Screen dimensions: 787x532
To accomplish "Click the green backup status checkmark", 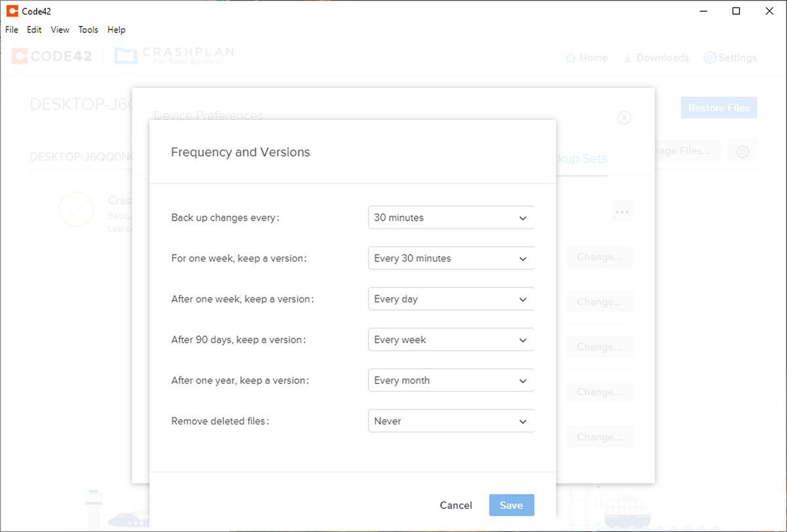I will pyautogui.click(x=77, y=209).
